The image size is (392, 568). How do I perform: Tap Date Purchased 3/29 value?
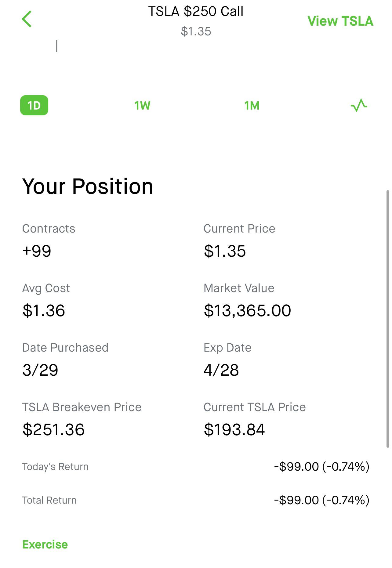point(40,370)
